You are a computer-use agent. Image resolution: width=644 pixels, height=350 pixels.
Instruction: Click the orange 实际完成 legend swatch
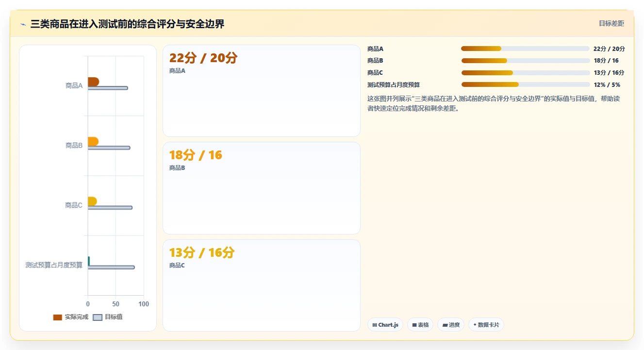pyautogui.click(x=57, y=317)
